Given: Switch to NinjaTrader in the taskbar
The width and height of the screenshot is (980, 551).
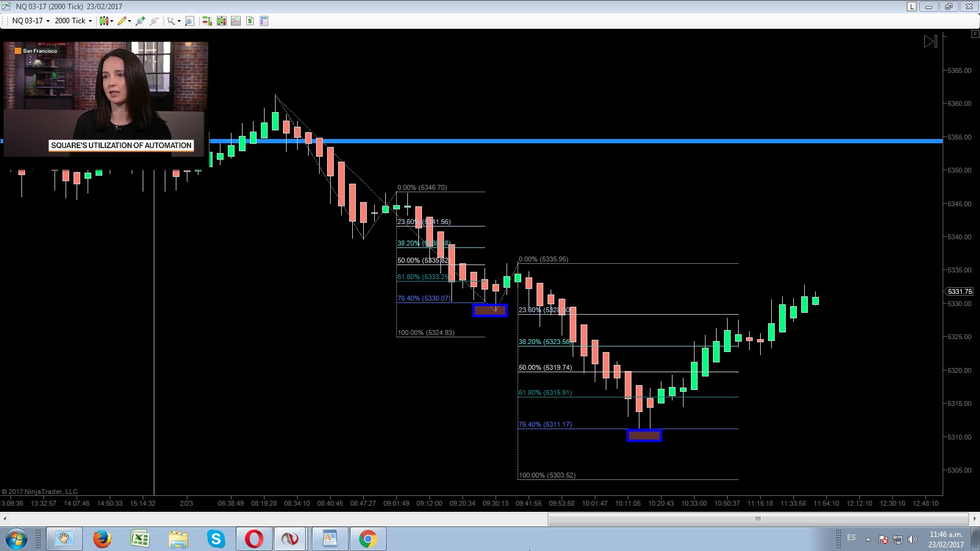Looking at the screenshot, I should coord(290,539).
